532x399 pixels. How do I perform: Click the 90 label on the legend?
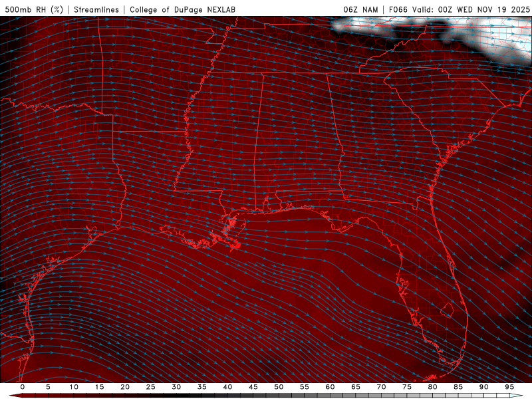pos(484,387)
